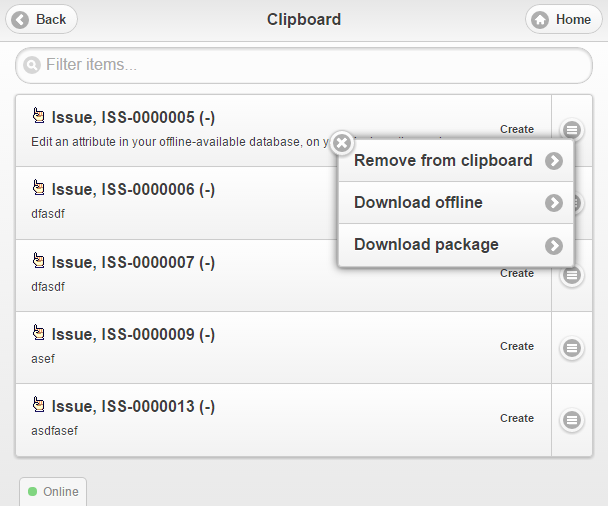This screenshot has height=506, width=608.
Task: Click arrow icon beside Download offline
Action: tap(554, 203)
